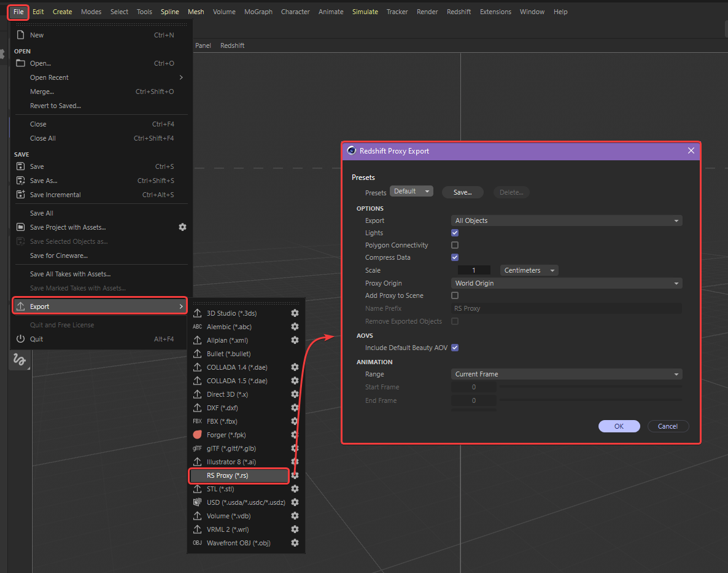Open settings gear for USD export
728x573 pixels.
[295, 502]
